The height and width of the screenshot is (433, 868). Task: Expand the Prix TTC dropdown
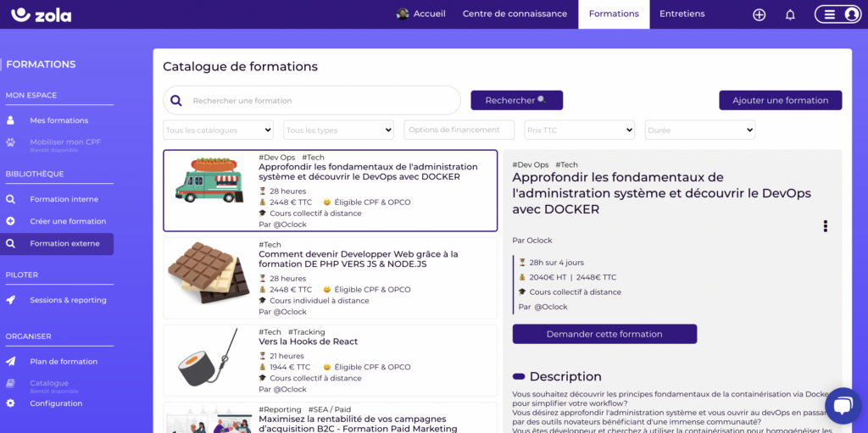tap(580, 130)
